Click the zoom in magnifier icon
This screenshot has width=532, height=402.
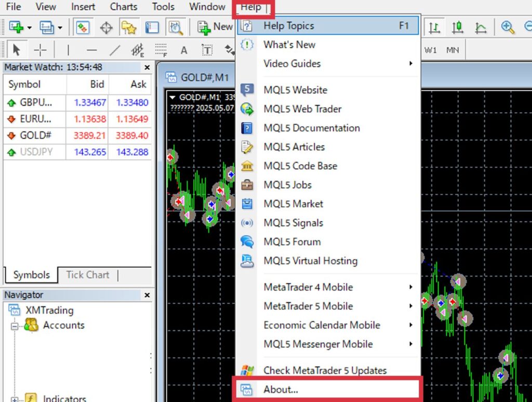click(508, 28)
